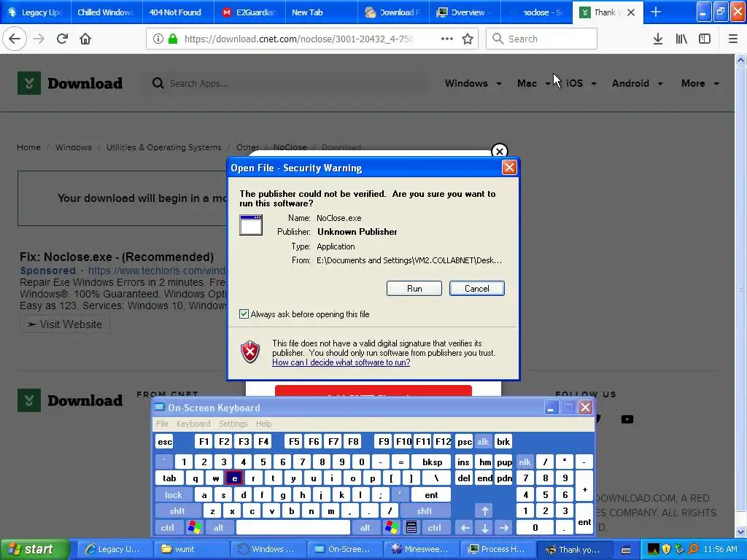Open the File menu in On-Screen Keyboard
This screenshot has height=560, width=747.
click(162, 424)
